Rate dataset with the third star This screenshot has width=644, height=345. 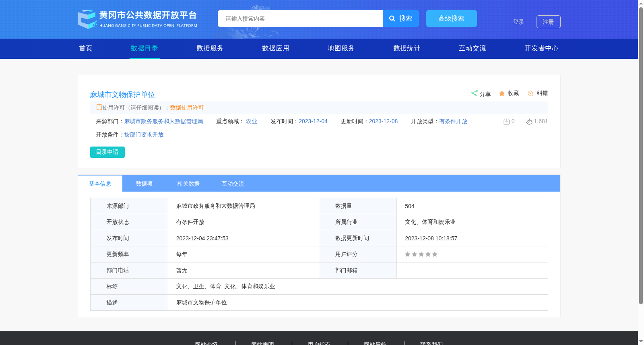point(421,254)
